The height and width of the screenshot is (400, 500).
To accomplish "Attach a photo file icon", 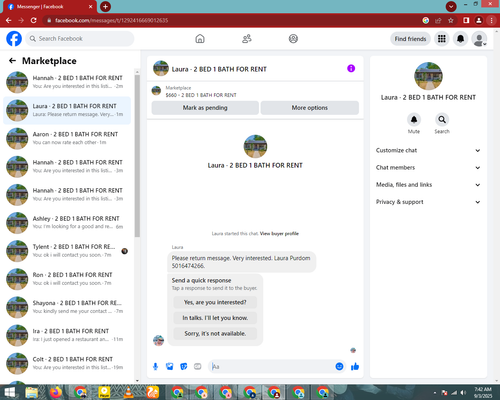I will 170,367.
